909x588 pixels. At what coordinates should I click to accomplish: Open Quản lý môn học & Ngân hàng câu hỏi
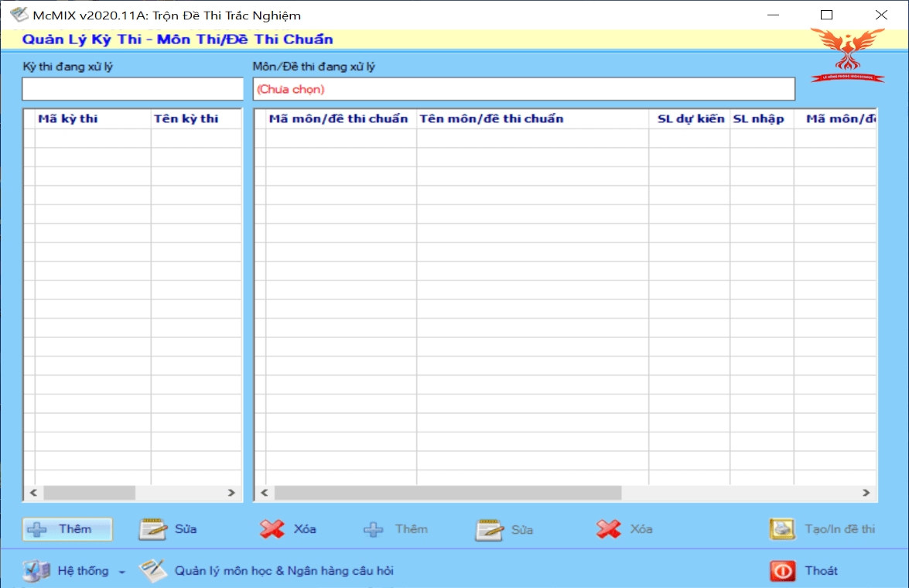[283, 571]
